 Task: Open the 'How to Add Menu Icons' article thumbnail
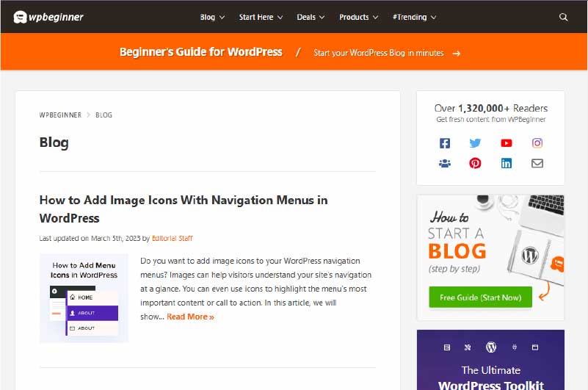[84, 298]
